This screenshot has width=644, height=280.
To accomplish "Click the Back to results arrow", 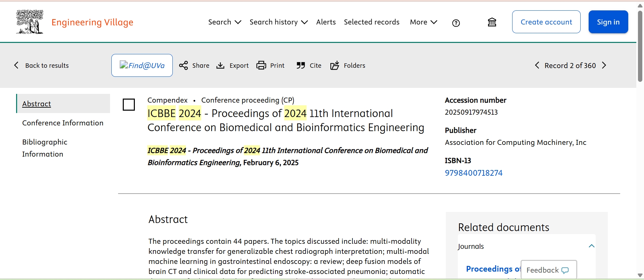I will click(16, 65).
